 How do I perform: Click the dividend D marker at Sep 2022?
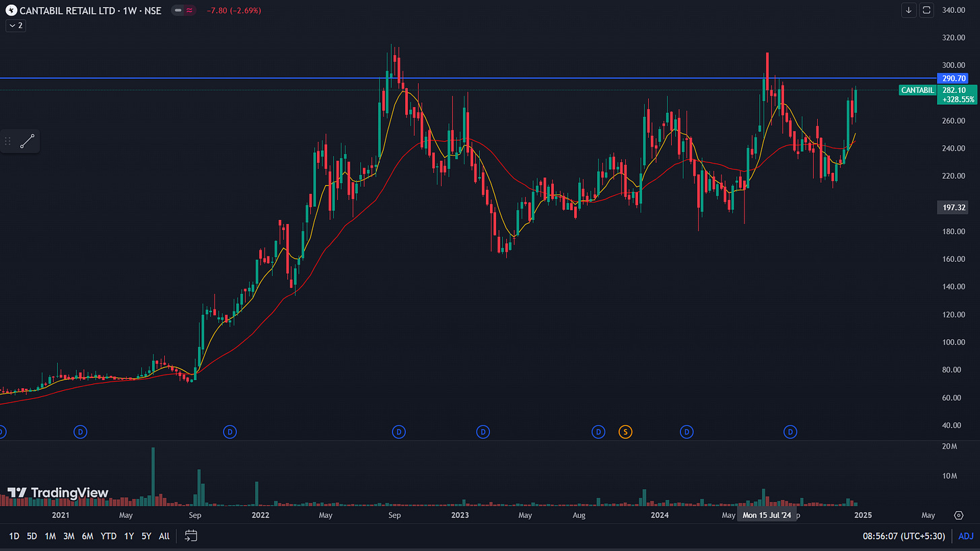pyautogui.click(x=398, y=431)
